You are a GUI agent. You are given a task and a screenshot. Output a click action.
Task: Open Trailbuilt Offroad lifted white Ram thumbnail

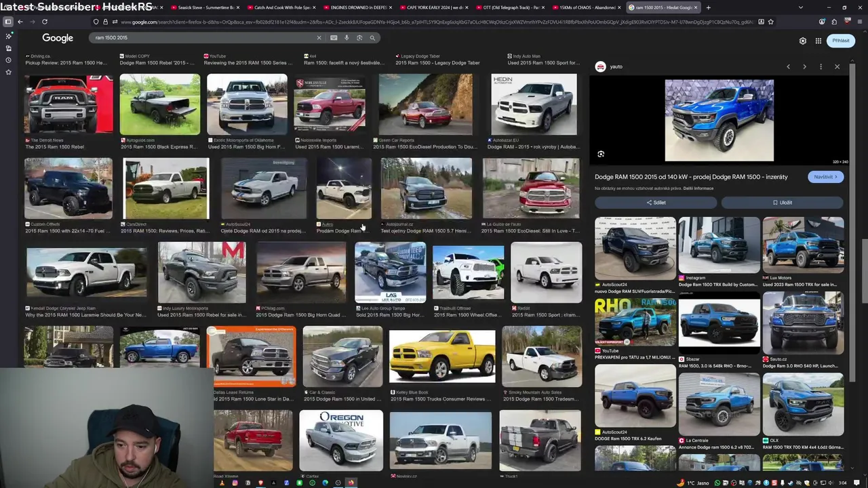(x=469, y=272)
